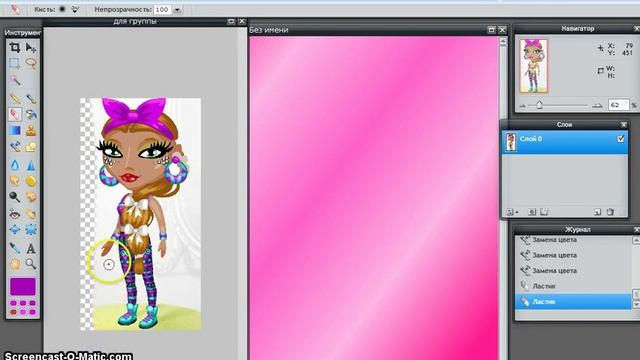The height and width of the screenshot is (360, 640).
Task: Select the Color Picker eyedropper tool
Action: pyautogui.click(x=15, y=248)
